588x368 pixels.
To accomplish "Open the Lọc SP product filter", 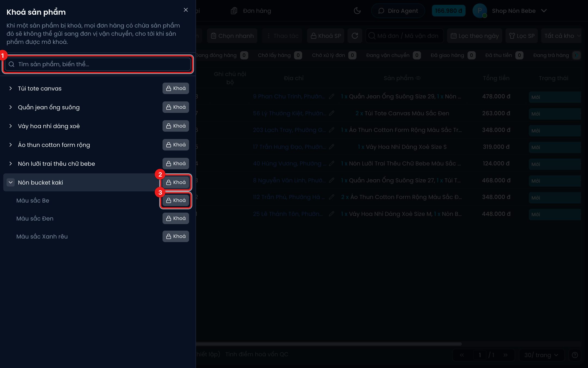I will 522,36.
